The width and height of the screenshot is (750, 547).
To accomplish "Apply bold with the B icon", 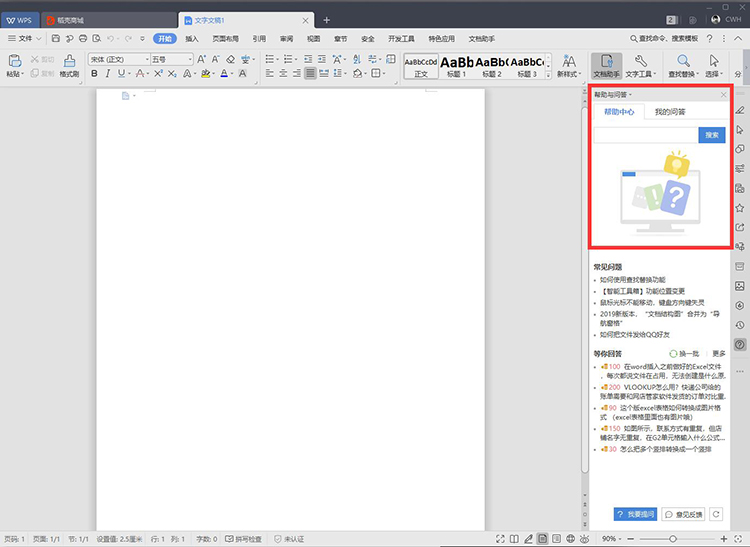I will point(94,73).
